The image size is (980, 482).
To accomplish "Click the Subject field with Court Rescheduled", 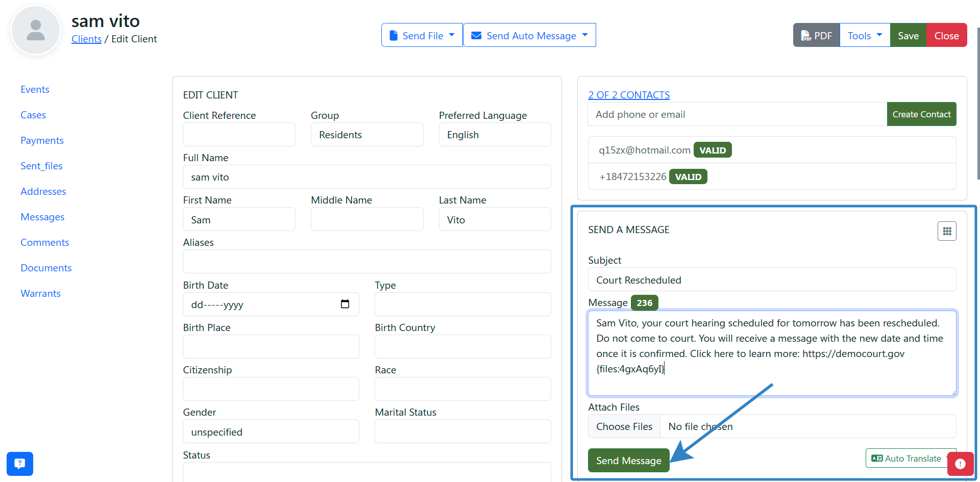I will click(x=772, y=280).
